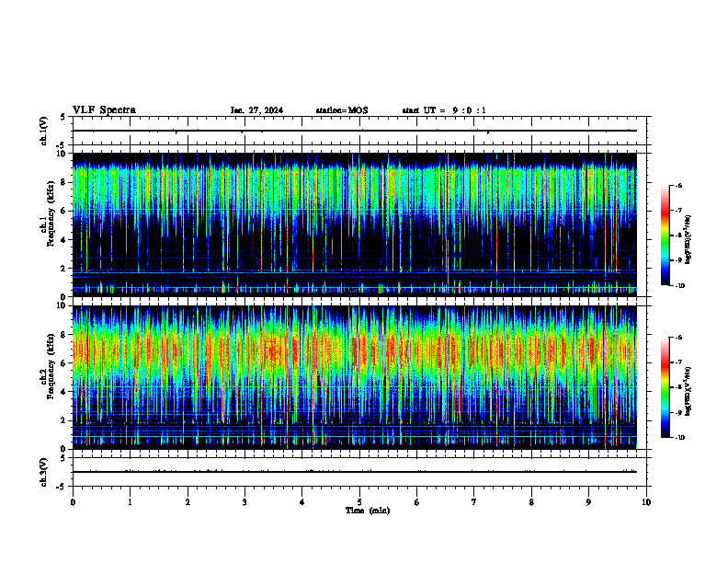Click the ch.2 spectrogram panel

click(354, 377)
